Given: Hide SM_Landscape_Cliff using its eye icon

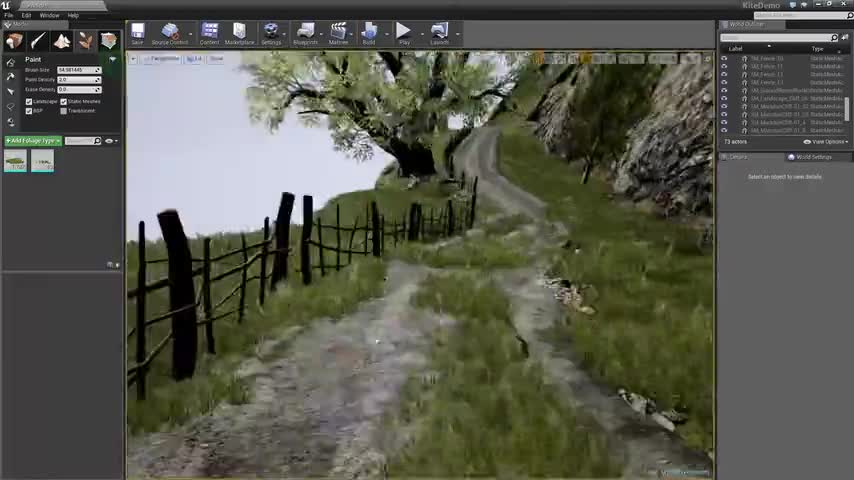Looking at the screenshot, I should [724, 99].
